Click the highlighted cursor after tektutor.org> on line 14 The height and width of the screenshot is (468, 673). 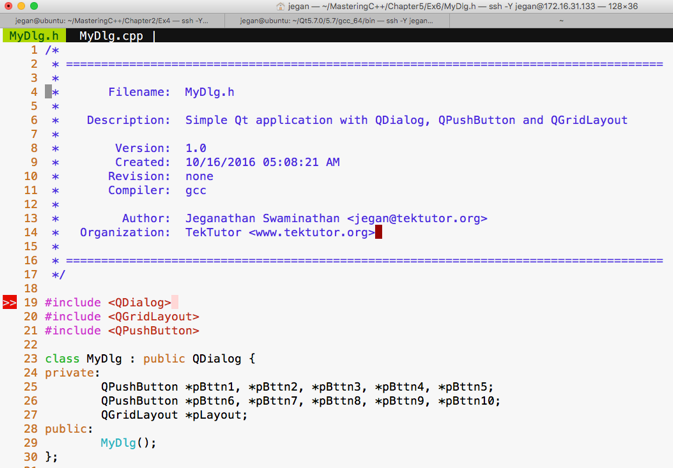tap(379, 232)
